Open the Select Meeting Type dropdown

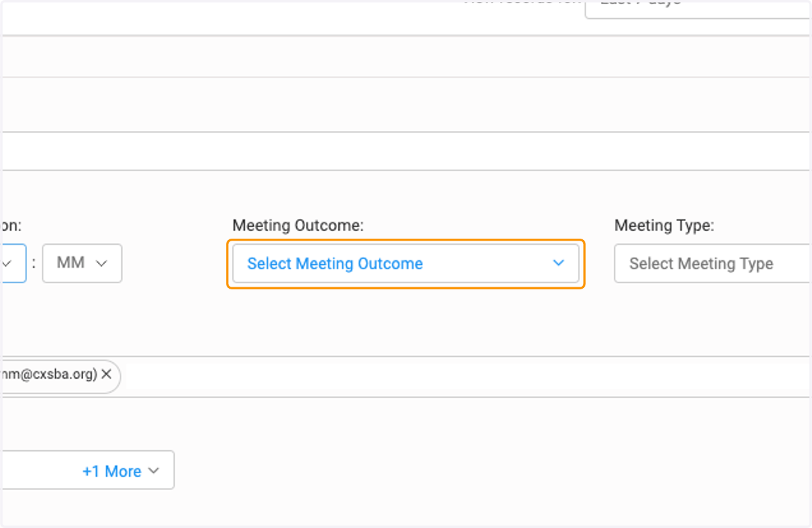pyautogui.click(x=713, y=264)
